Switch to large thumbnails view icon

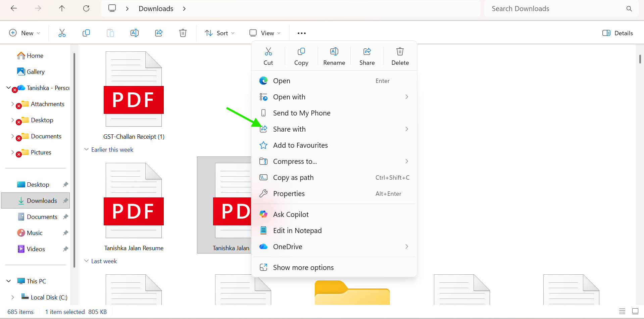635,312
